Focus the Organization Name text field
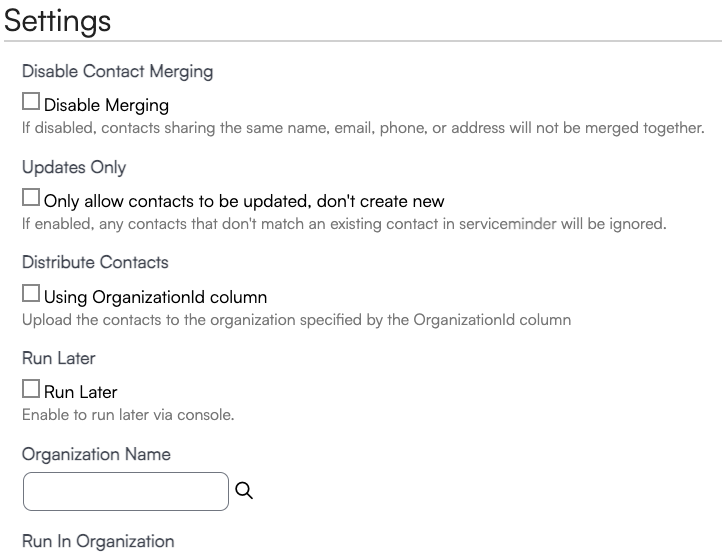This screenshot has width=722, height=559. (126, 491)
